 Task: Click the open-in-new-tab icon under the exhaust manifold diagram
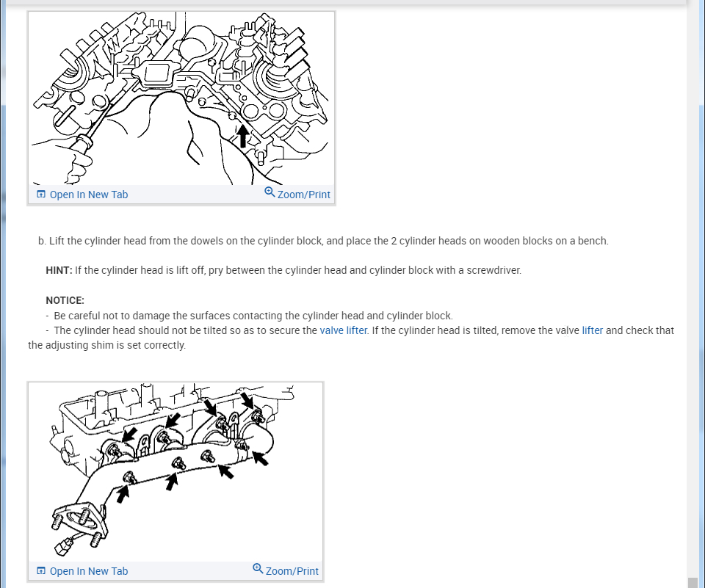pyautogui.click(x=41, y=570)
